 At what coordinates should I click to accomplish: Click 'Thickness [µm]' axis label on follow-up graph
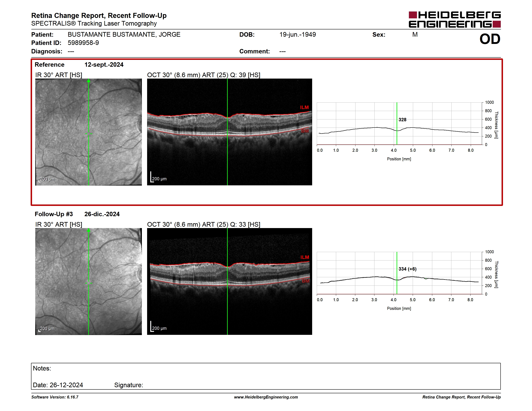[x=496, y=274]
